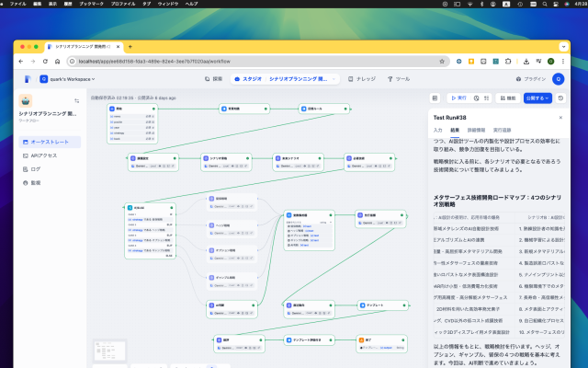The height and width of the screenshot is (368, 588).
Task: Select the IF/ELSE branch node icon
Action: pos(130,208)
